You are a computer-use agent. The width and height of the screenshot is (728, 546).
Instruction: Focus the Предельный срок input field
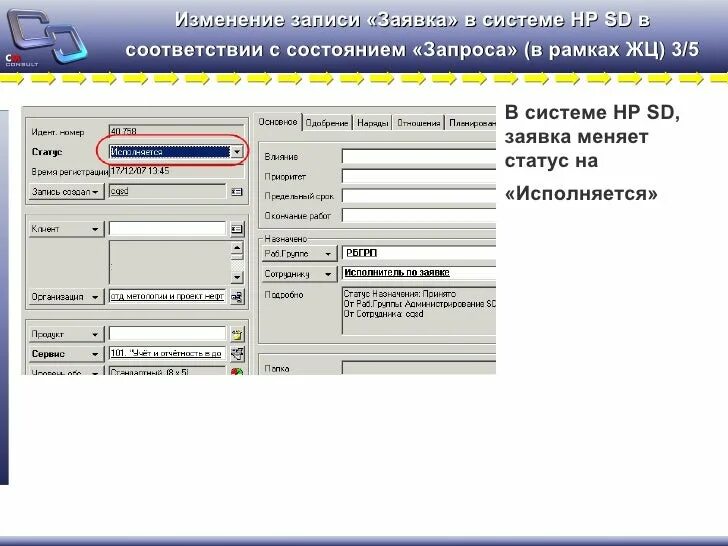419,196
